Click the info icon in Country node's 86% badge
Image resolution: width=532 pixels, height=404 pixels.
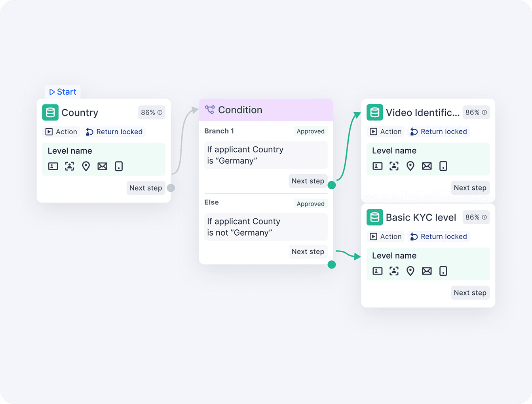pyautogui.click(x=160, y=112)
